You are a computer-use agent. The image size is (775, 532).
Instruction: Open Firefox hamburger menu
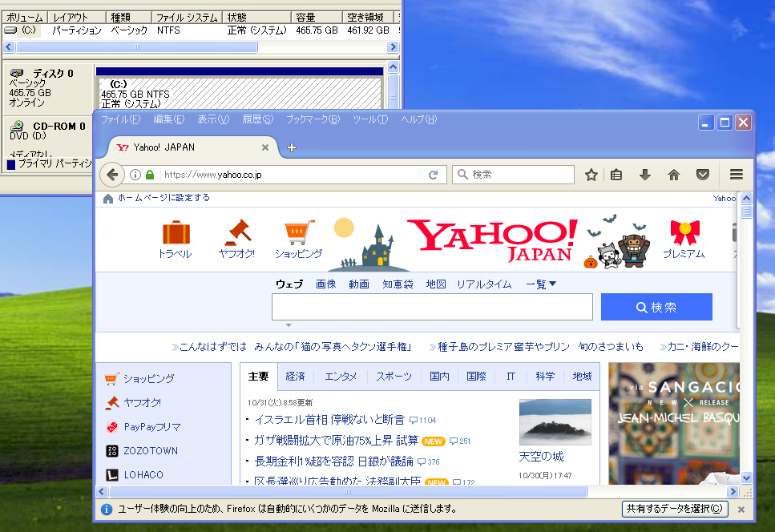(737, 175)
